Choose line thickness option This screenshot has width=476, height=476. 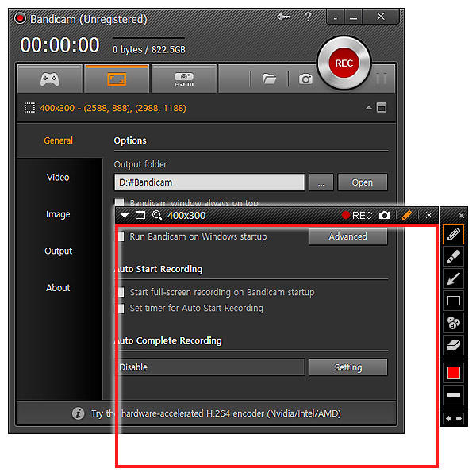click(x=454, y=395)
